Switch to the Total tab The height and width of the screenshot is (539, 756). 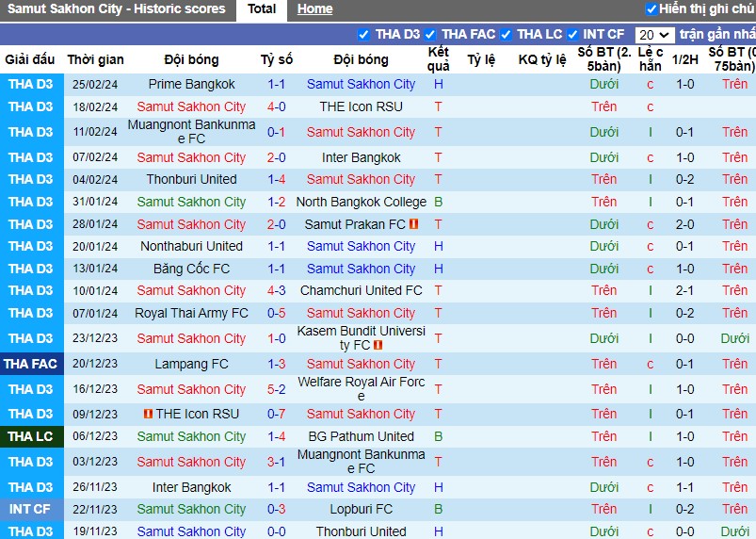[262, 9]
